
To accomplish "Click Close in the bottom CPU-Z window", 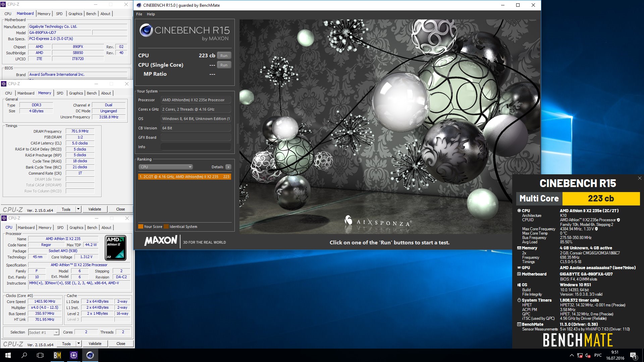I will (x=121, y=344).
